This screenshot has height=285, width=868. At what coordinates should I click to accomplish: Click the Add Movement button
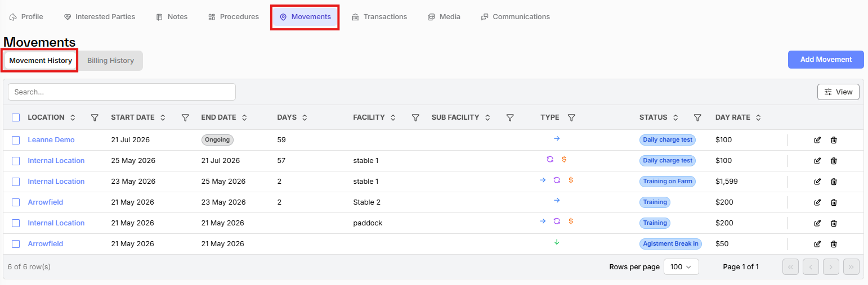826,60
